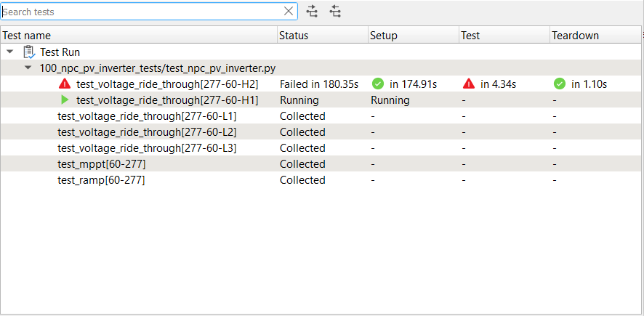Sort by Test name column header
The width and height of the screenshot is (644, 316).
pos(138,35)
